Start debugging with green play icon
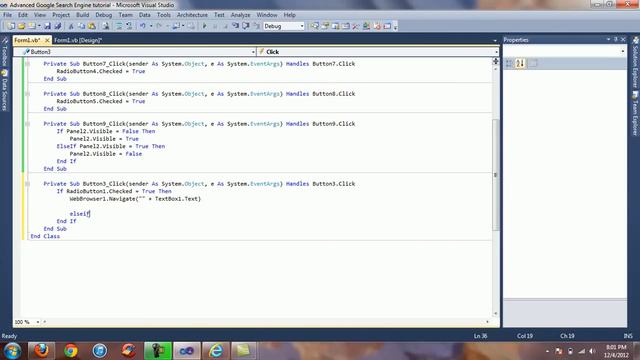The width and height of the screenshot is (640, 360). (204, 26)
